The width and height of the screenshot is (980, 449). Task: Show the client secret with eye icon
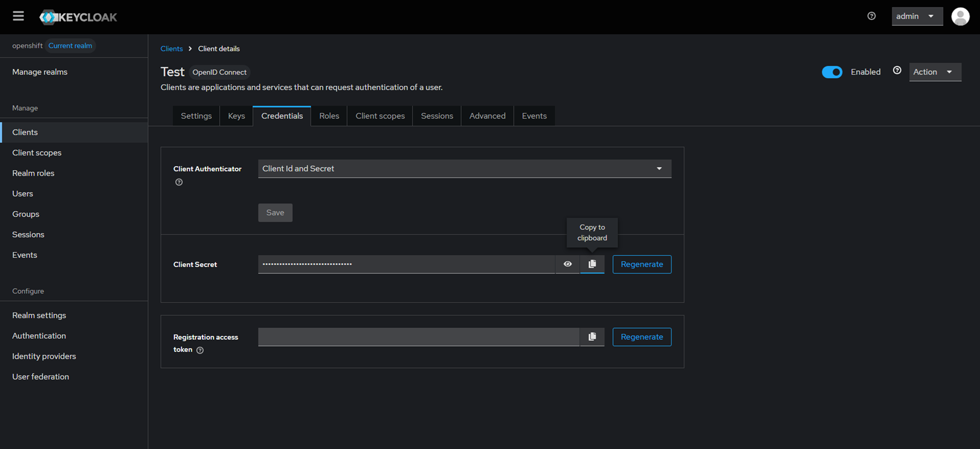[x=568, y=264]
